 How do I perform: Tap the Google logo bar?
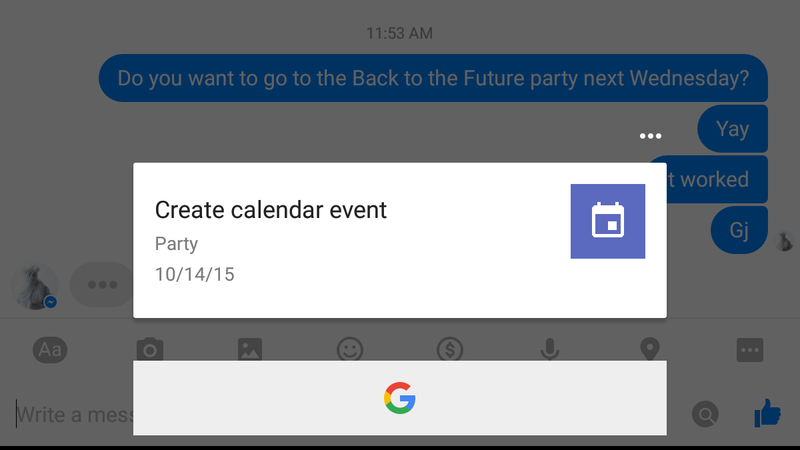[399, 398]
